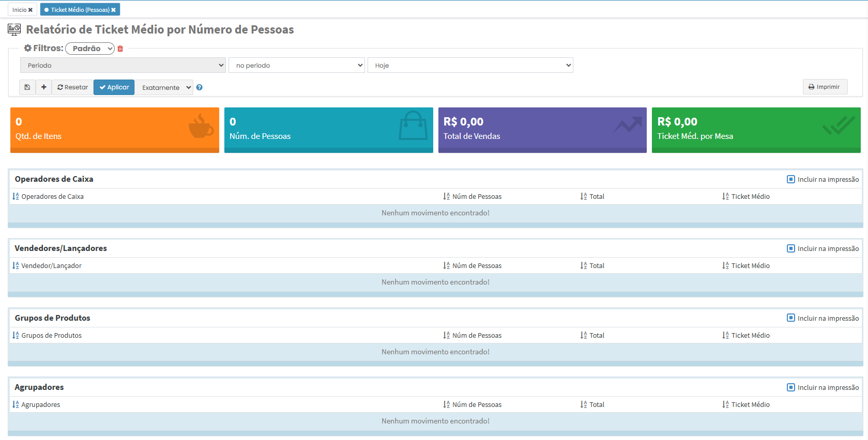Add a new filter with plus icon

click(44, 87)
